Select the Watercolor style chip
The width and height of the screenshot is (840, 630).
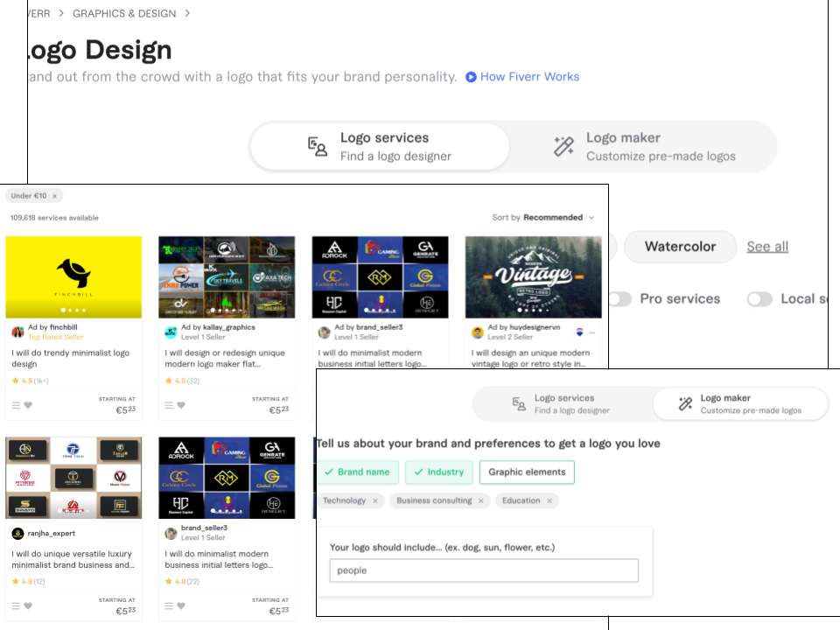680,247
